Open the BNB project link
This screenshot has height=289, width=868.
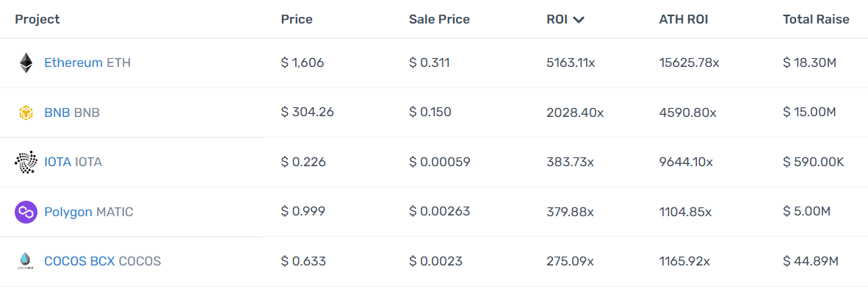coord(57,113)
